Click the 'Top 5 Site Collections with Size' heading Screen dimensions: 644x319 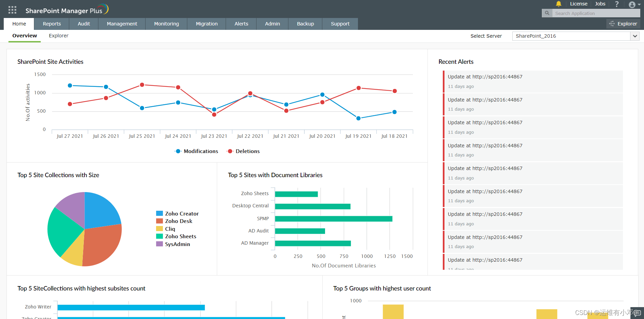click(58, 175)
